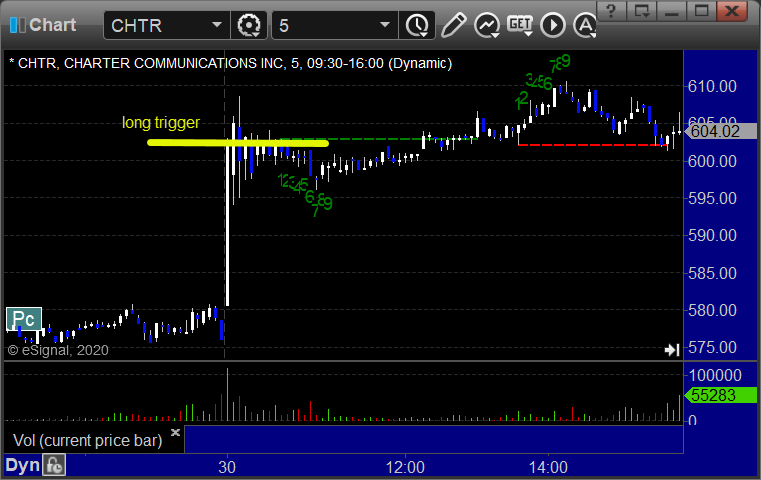The width and height of the screenshot is (761, 480).
Task: Click the 585.00 price axis label
Action: (x=712, y=273)
